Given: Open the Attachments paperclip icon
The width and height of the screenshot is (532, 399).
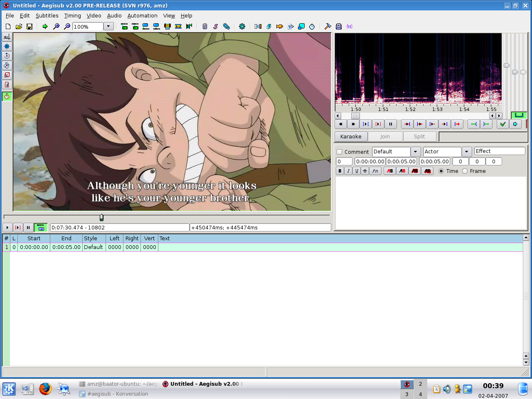Looking at the screenshot, I should (x=227, y=26).
